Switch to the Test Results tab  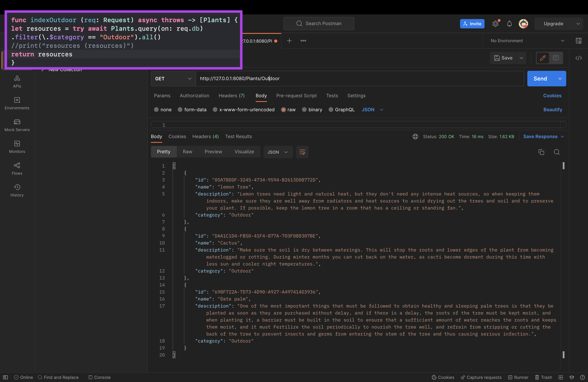tap(238, 136)
